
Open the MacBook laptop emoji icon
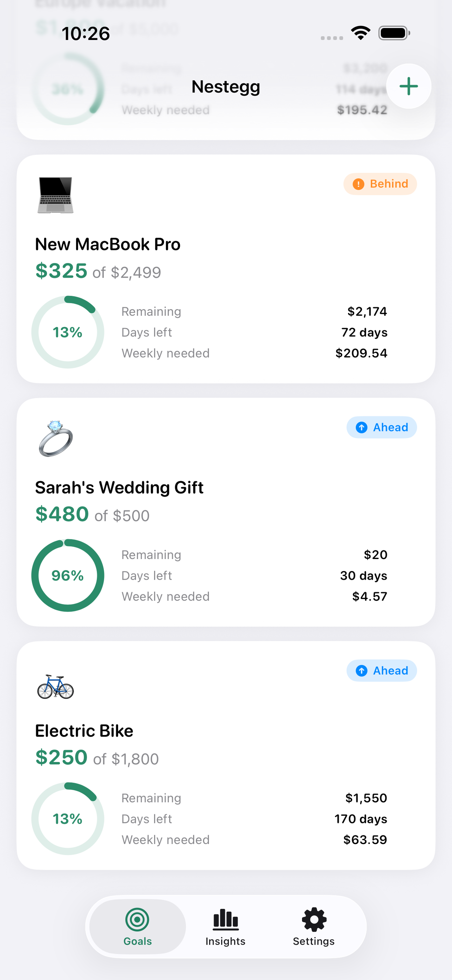coord(56,195)
